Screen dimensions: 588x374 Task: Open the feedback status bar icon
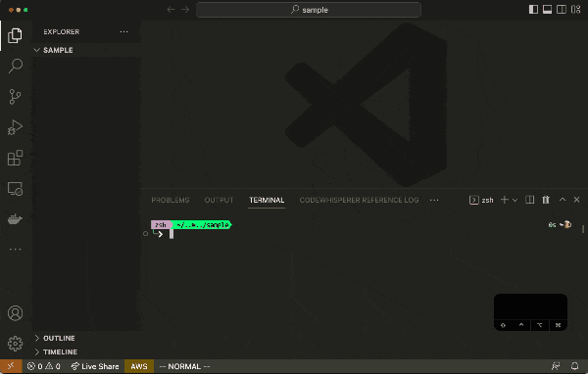tap(556, 366)
